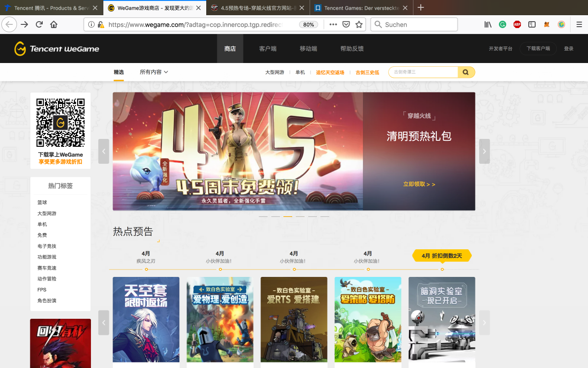Close the 4.5预热专场 tab
The height and width of the screenshot is (368, 588).
[x=302, y=8]
